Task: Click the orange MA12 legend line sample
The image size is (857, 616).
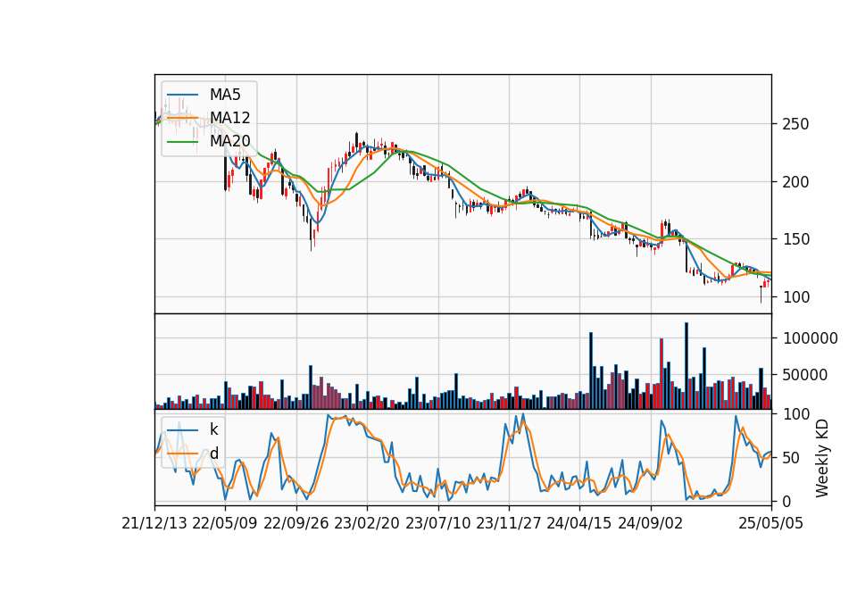Action: pyautogui.click(x=182, y=118)
